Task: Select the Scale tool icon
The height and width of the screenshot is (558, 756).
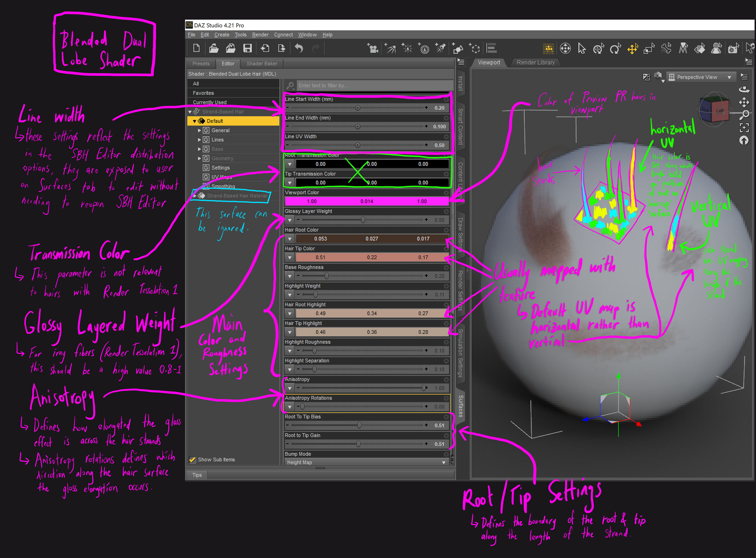Action: [649, 49]
